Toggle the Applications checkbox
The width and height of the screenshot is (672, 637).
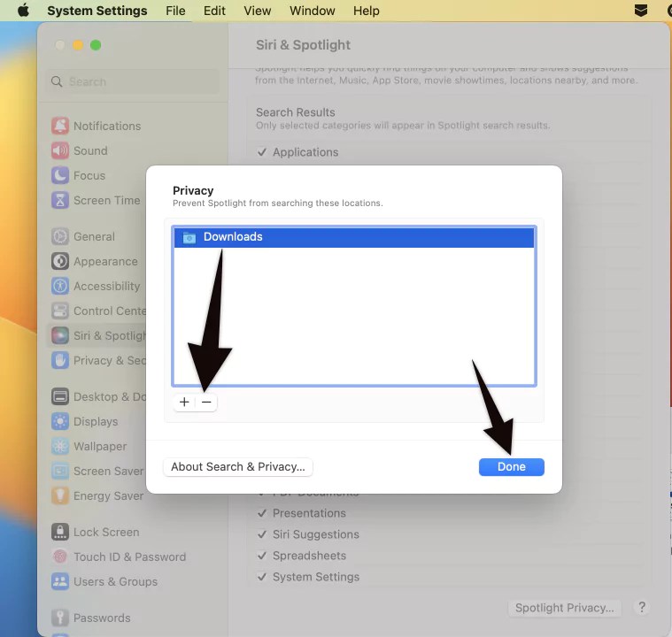(262, 152)
